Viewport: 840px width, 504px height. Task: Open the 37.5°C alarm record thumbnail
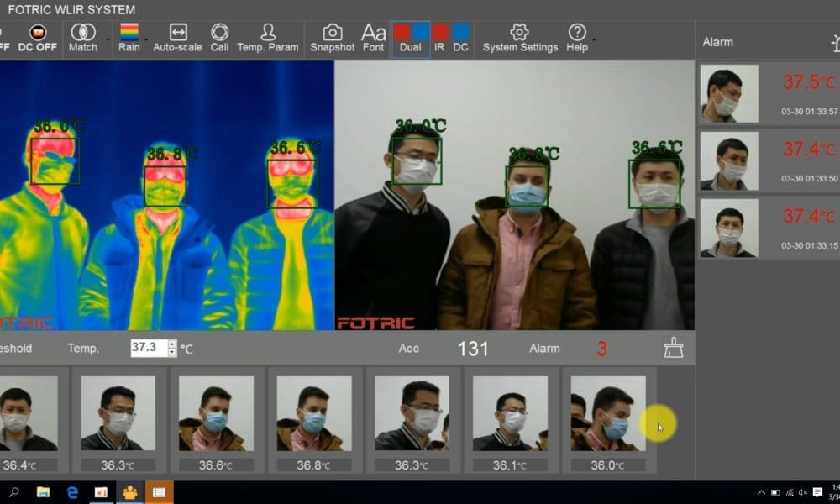point(729,93)
